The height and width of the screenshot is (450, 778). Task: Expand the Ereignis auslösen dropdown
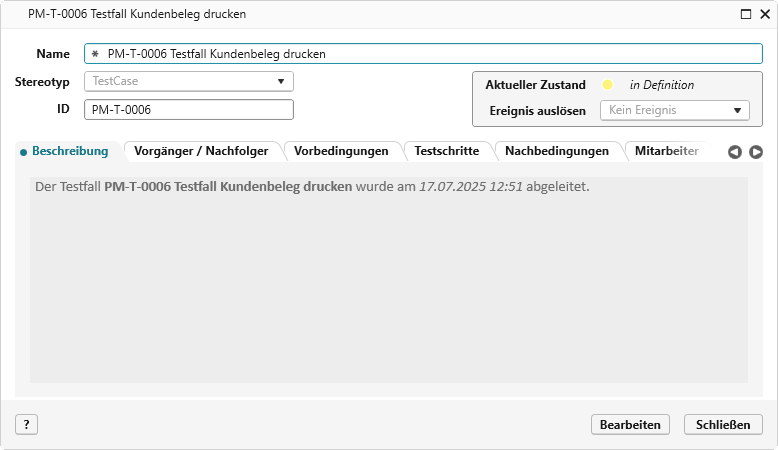point(673,111)
